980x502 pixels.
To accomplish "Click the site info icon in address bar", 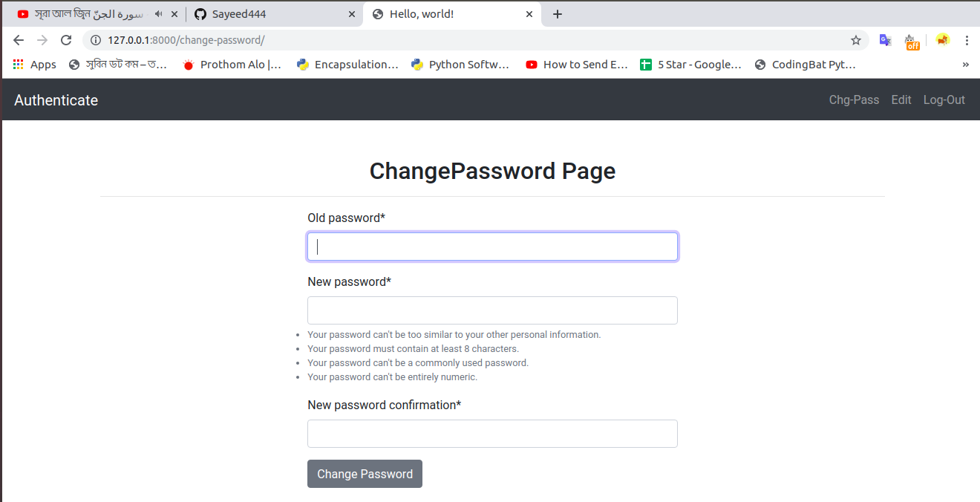I will coord(95,40).
